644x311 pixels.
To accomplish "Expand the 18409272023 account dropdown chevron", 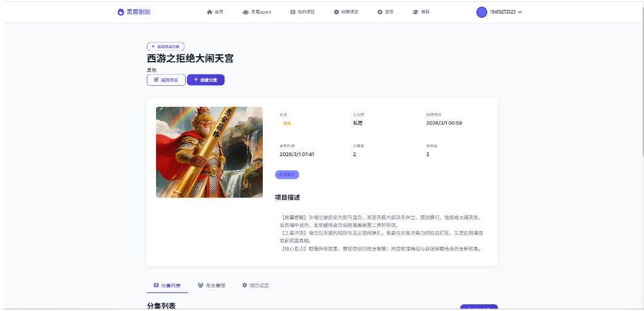I will tap(520, 12).
